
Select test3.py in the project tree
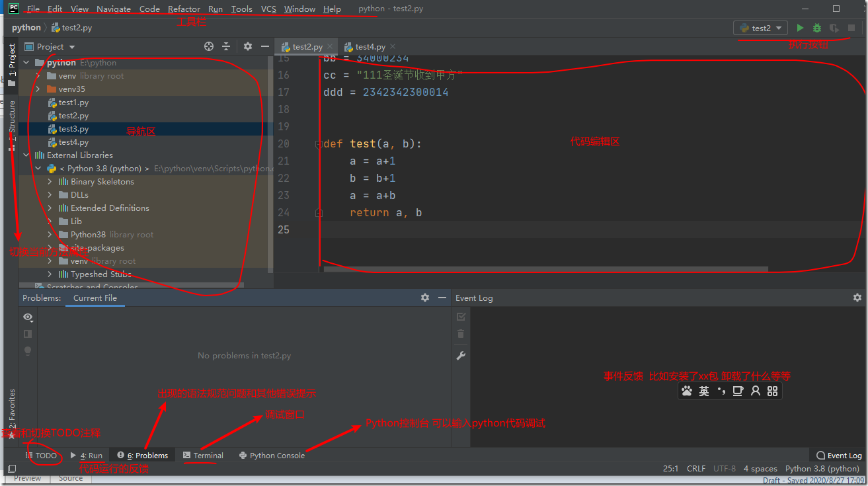point(73,129)
